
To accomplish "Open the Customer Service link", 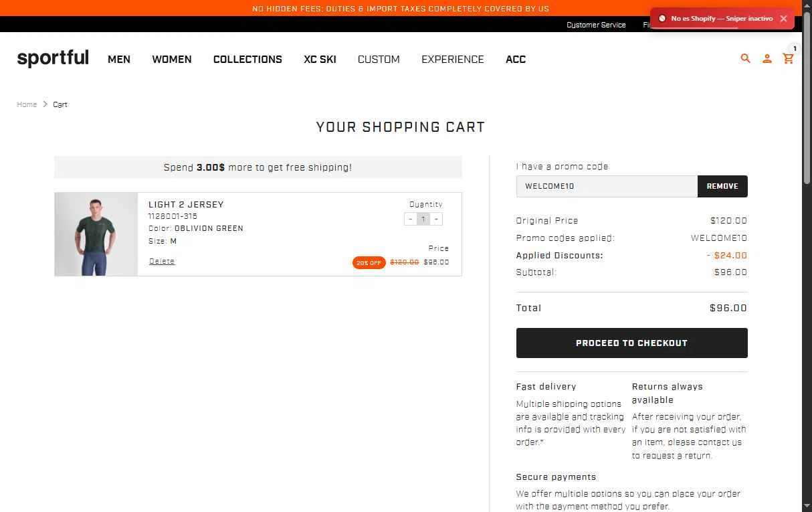I will pyautogui.click(x=596, y=25).
